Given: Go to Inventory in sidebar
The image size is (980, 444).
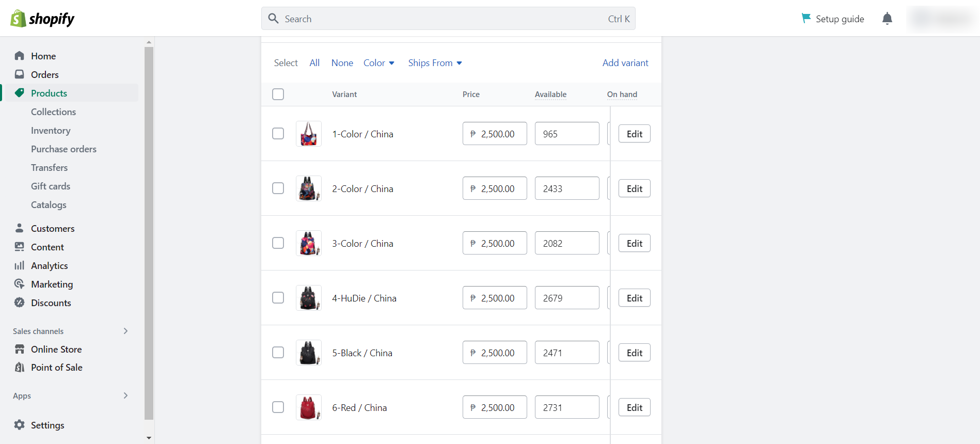Looking at the screenshot, I should (51, 131).
